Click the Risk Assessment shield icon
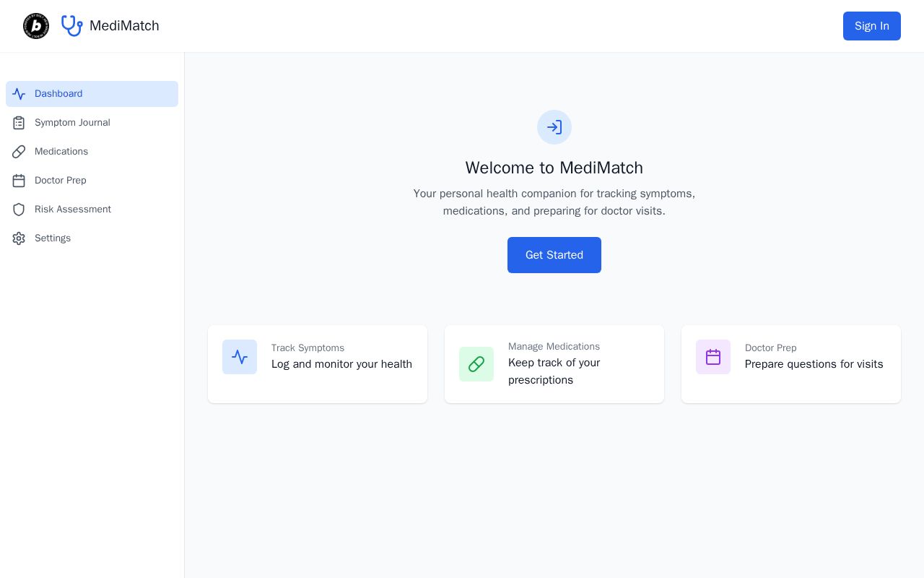This screenshot has height=578, width=924. [19, 210]
